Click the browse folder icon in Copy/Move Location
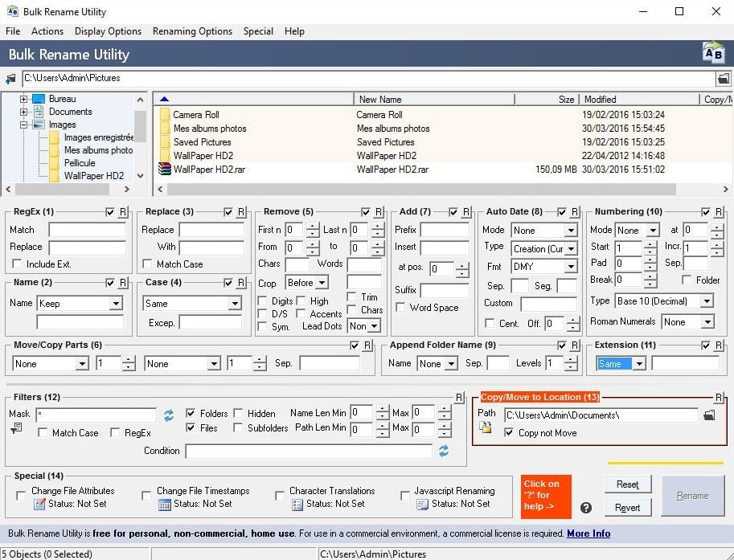 pyautogui.click(x=709, y=415)
